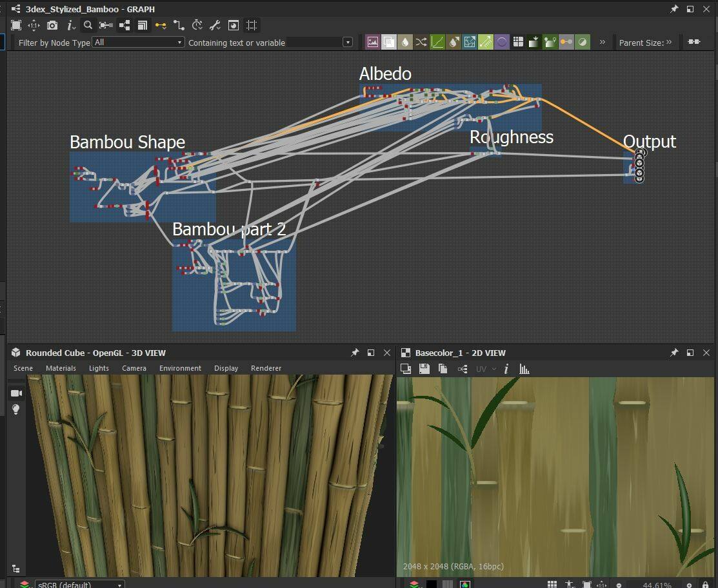
Task: Click the save bitmap icon in 2D view
Action: [424, 369]
